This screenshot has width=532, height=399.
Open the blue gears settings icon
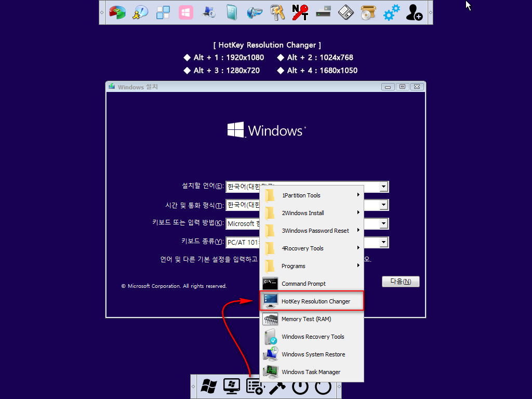click(392, 12)
